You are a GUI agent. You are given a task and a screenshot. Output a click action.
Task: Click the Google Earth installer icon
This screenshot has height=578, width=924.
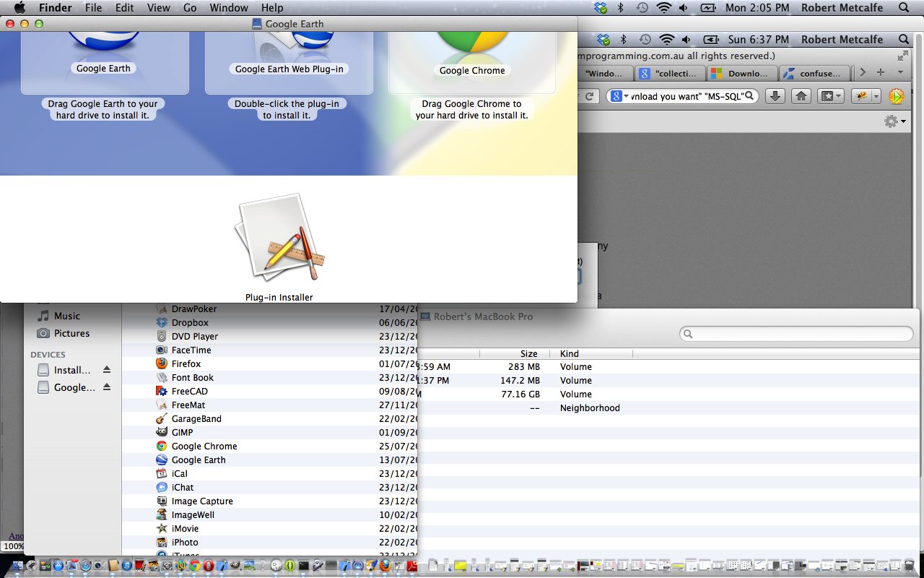[x=104, y=43]
